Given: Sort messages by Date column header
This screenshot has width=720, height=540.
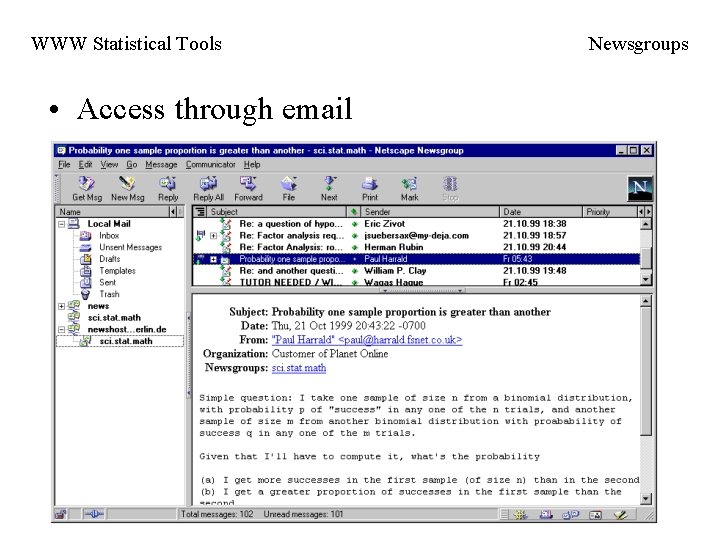Looking at the screenshot, I should (x=540, y=212).
